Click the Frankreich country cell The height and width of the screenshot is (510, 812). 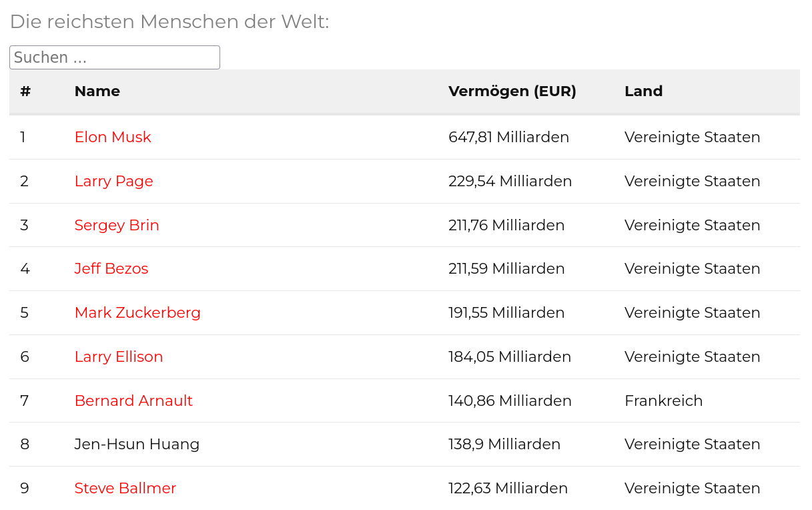coord(663,401)
